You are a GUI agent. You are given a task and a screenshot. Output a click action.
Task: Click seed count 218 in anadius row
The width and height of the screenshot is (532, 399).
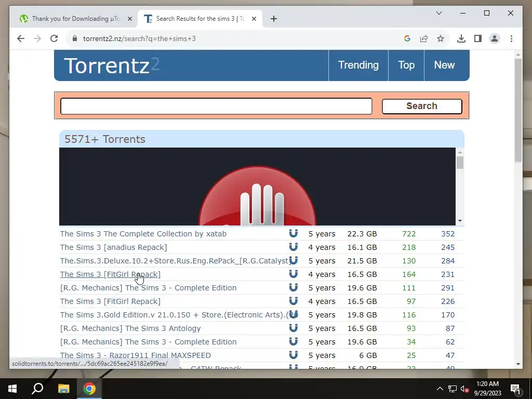tap(409, 247)
